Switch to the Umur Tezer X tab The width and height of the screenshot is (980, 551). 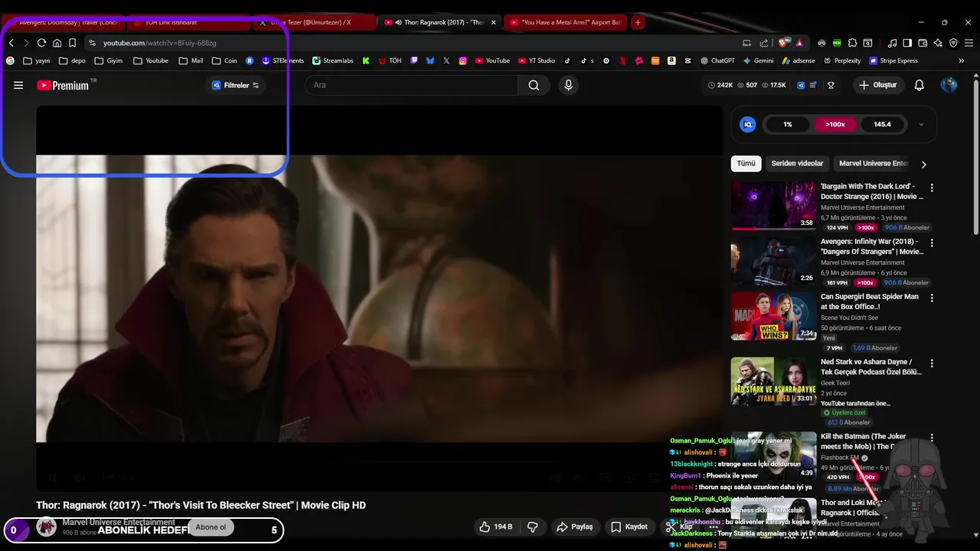pyautogui.click(x=315, y=22)
